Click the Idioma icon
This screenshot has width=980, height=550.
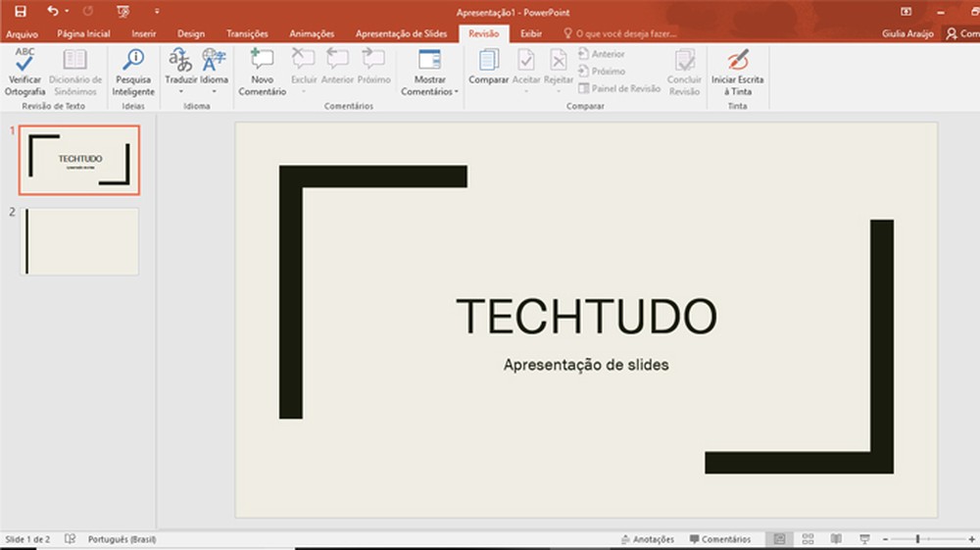(214, 60)
